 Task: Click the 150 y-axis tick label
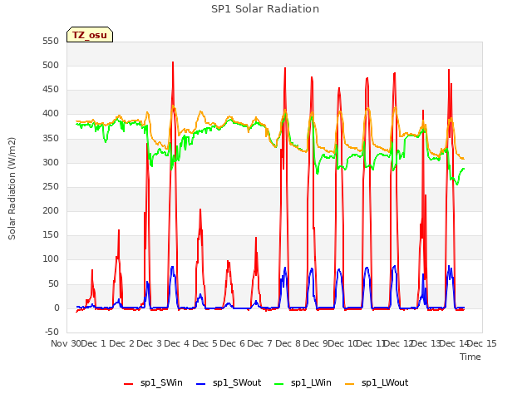coord(51,234)
